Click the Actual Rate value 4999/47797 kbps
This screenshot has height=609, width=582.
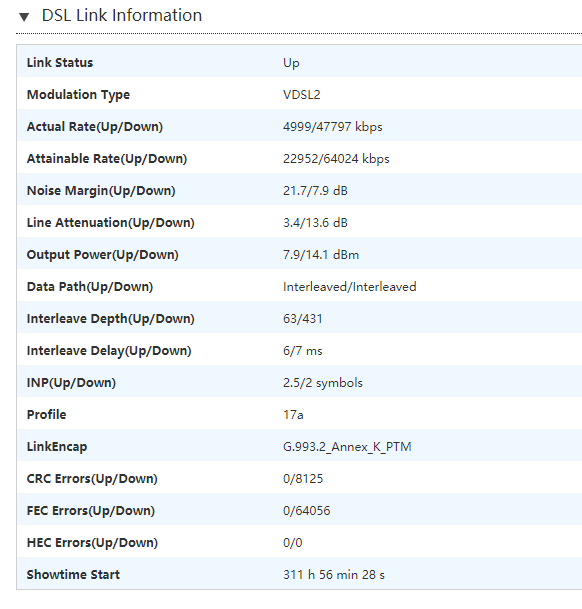(x=333, y=127)
